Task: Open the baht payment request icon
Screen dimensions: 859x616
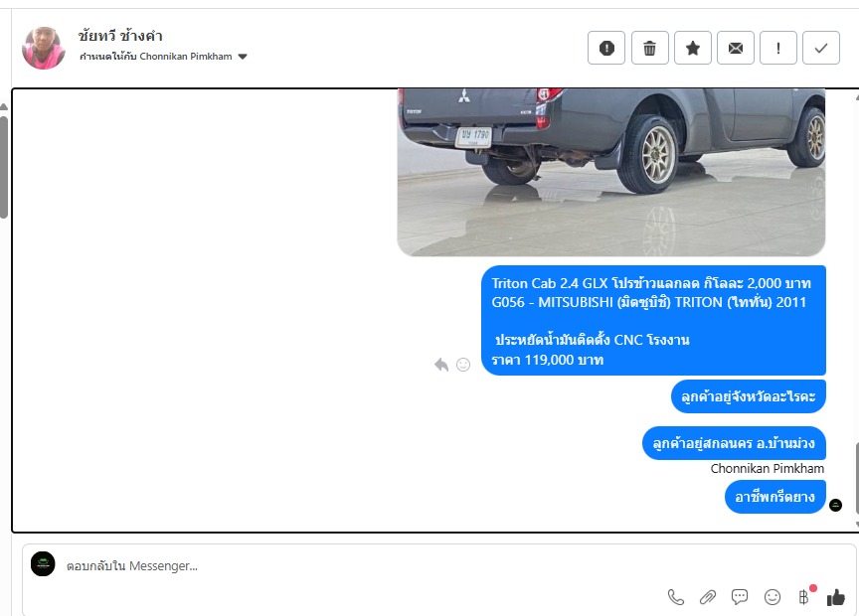Action: click(803, 597)
